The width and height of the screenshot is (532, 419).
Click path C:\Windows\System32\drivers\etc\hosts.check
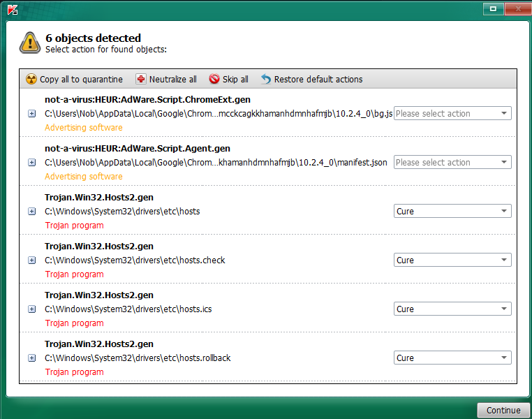(x=135, y=260)
